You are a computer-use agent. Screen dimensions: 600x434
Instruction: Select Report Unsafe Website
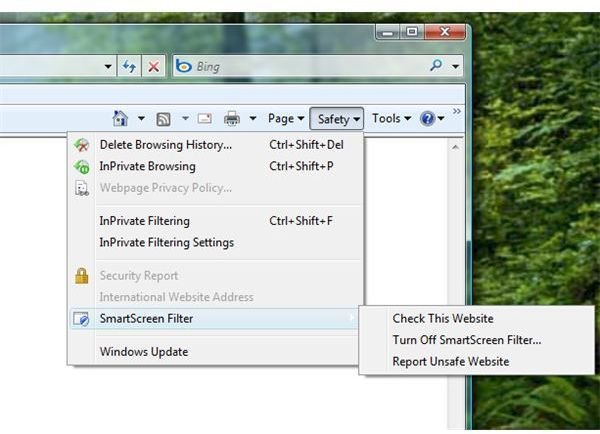[476, 362]
